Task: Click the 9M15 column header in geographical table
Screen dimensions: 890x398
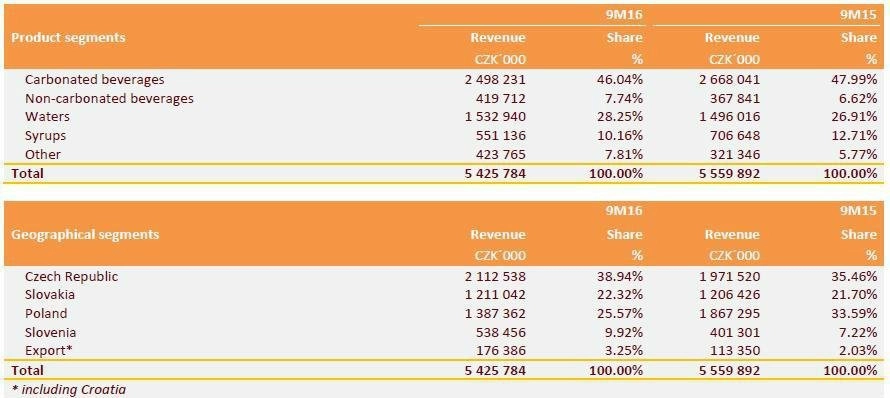Action: (x=858, y=211)
